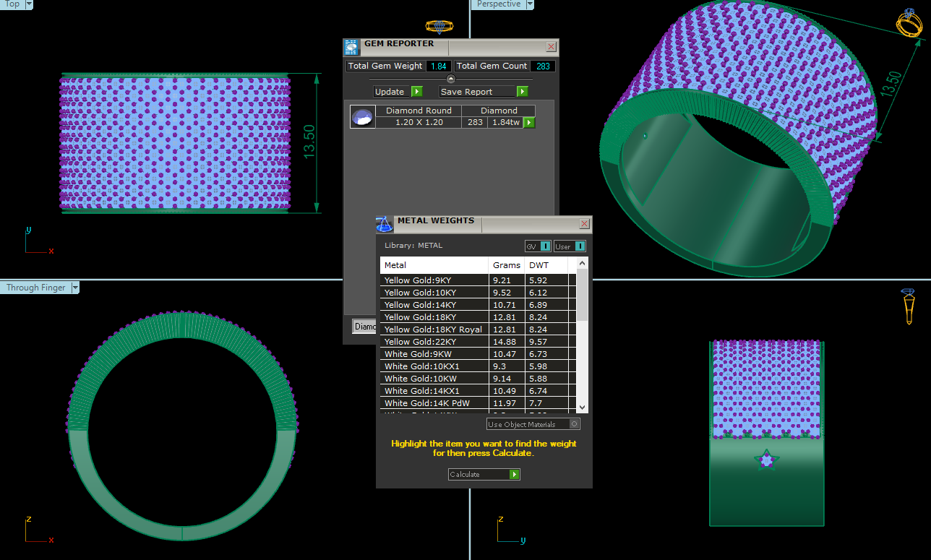Toggle the GV library switch
931x560 pixels.
click(545, 246)
